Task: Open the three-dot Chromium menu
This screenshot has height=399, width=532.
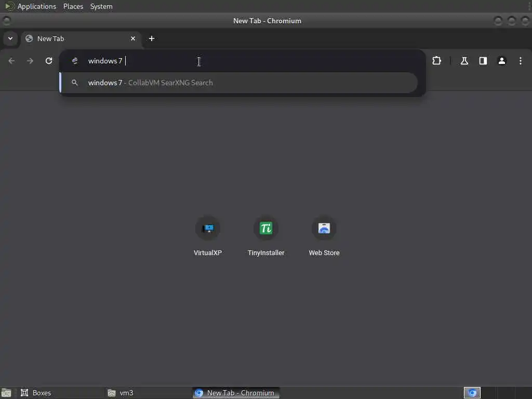Action: (521, 61)
